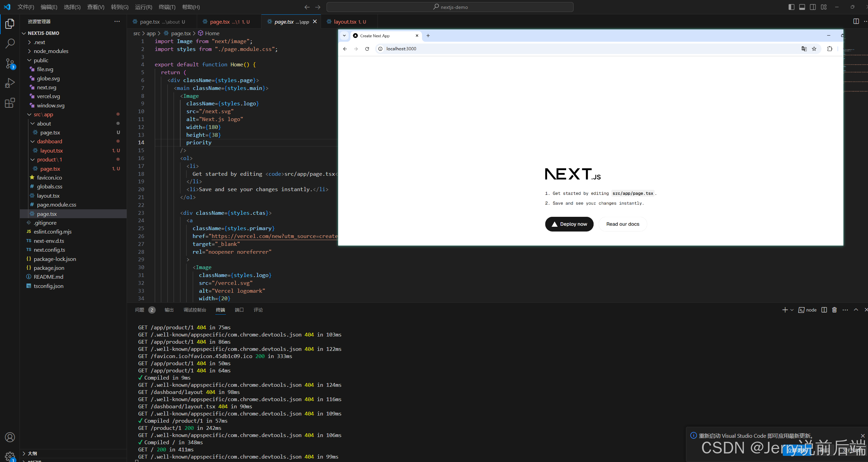This screenshot has height=462, width=868.
Task: Click the Deploy now button
Action: (x=569, y=224)
